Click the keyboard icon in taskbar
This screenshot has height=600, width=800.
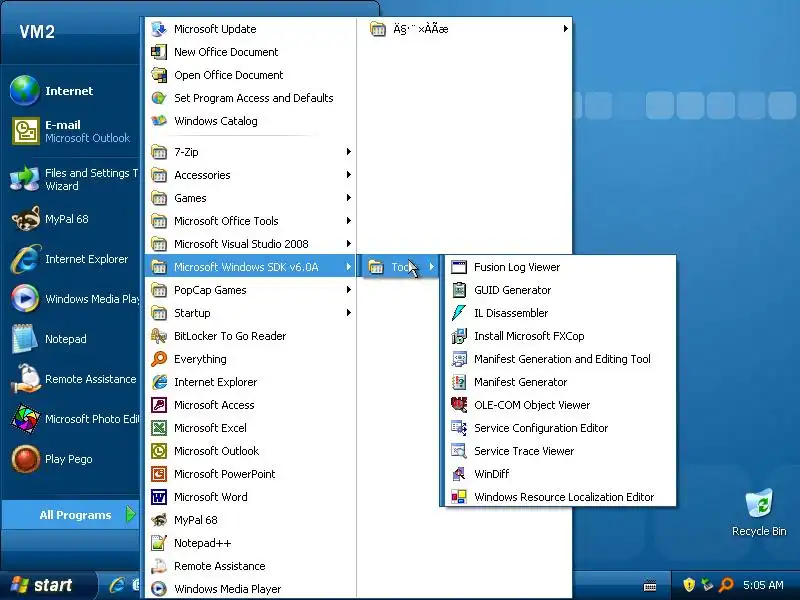click(x=650, y=585)
